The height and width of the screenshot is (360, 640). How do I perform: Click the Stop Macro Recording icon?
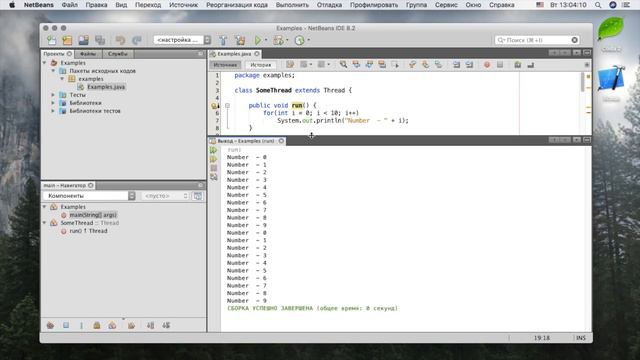[x=500, y=64]
